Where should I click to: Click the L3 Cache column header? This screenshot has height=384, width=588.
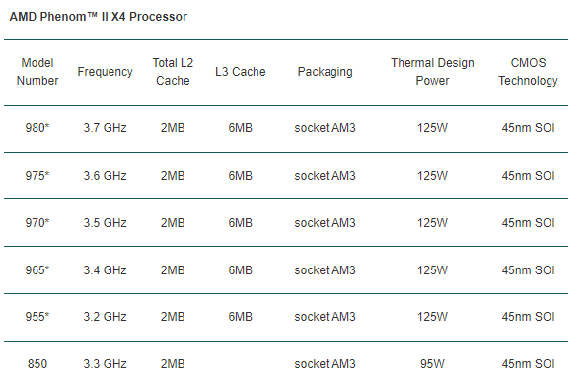(241, 72)
